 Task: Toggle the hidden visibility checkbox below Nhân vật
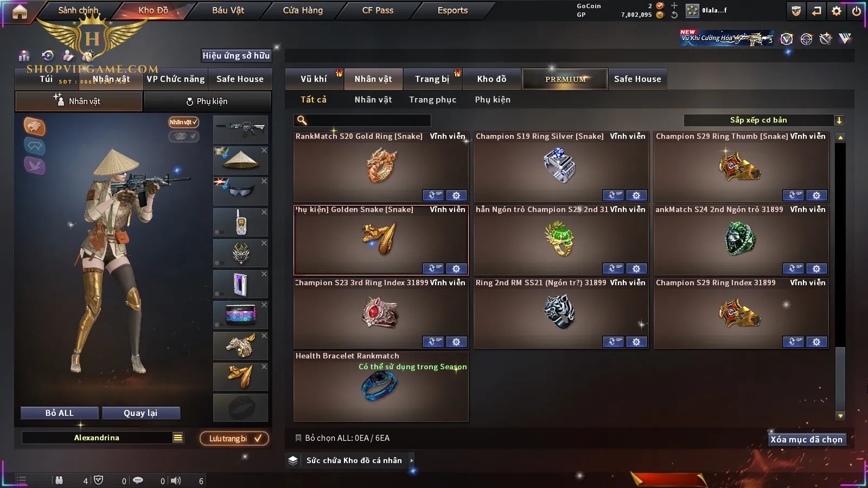click(183, 136)
